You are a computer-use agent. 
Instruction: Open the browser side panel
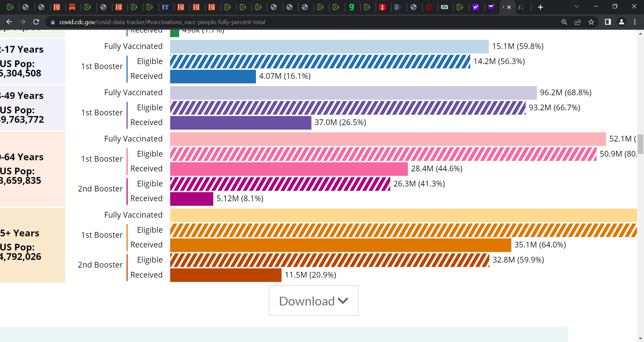point(608,22)
